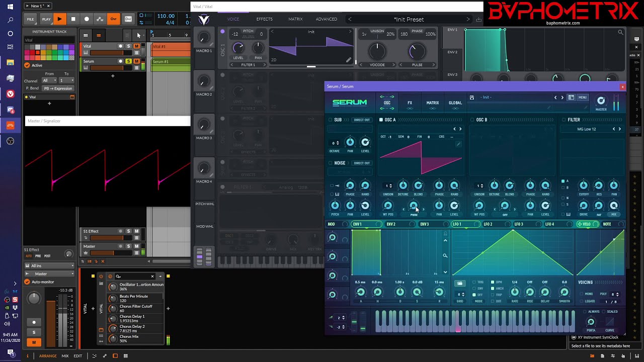Select the Vital #1 clip in arranger
Image resolution: width=644 pixels, height=362 pixels.
point(171,50)
